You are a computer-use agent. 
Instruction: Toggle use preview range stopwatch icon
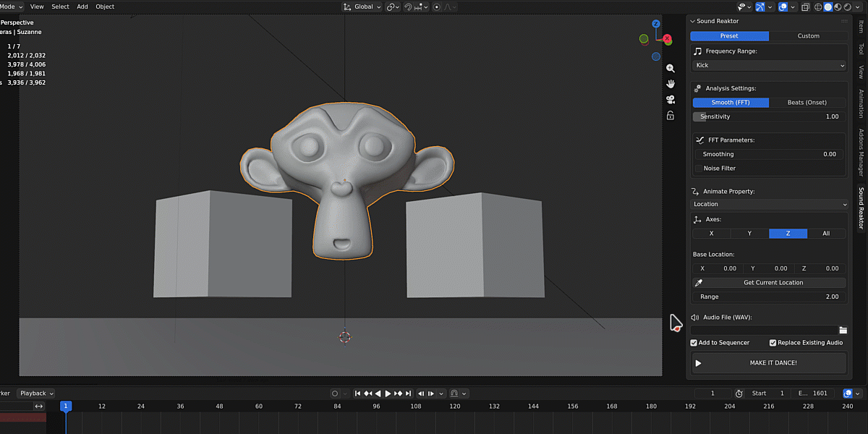click(x=739, y=393)
